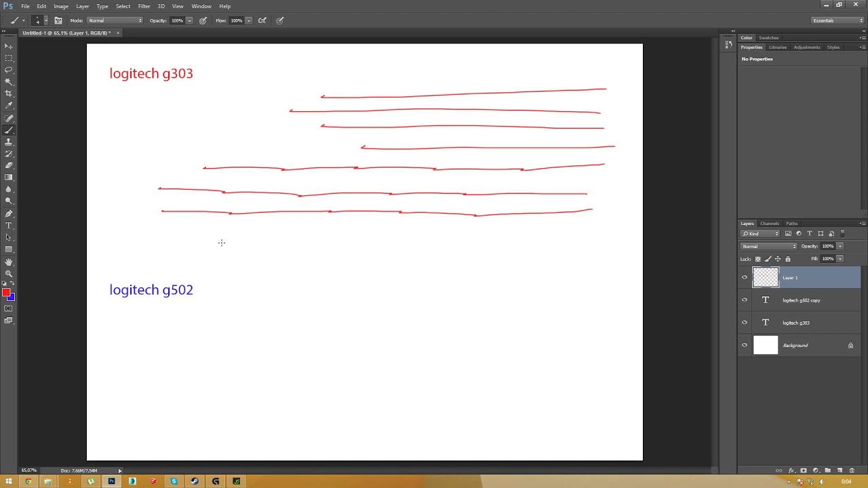Image resolution: width=868 pixels, height=488 pixels.
Task: Toggle lock image pixels
Action: tap(768, 259)
